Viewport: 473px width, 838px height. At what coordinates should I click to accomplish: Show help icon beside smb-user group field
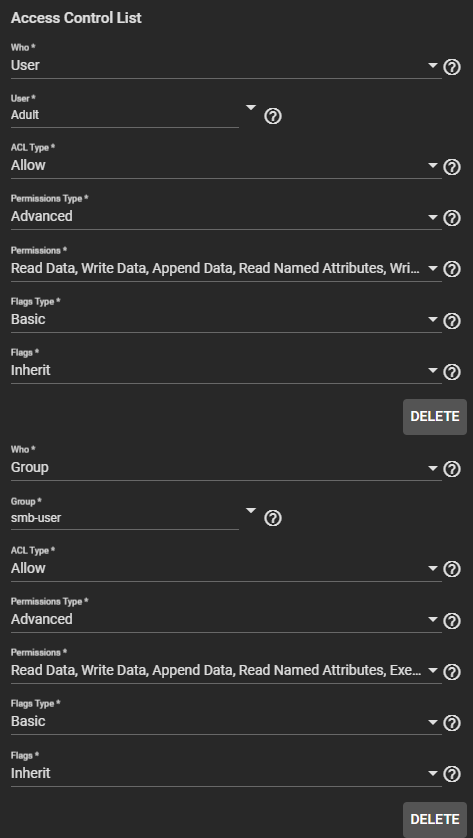click(273, 518)
